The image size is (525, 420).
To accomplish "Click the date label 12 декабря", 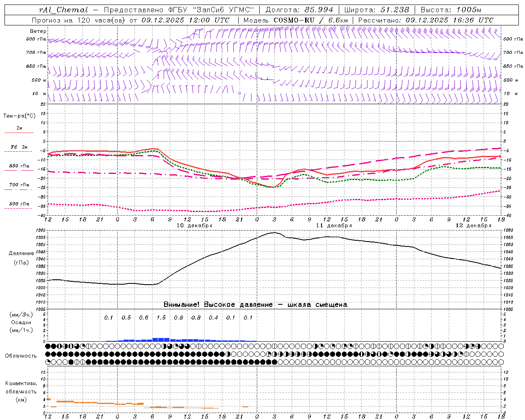I will click(473, 226).
